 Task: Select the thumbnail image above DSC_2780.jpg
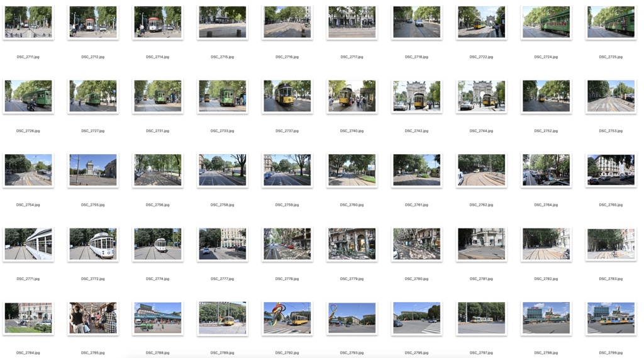[416, 244]
